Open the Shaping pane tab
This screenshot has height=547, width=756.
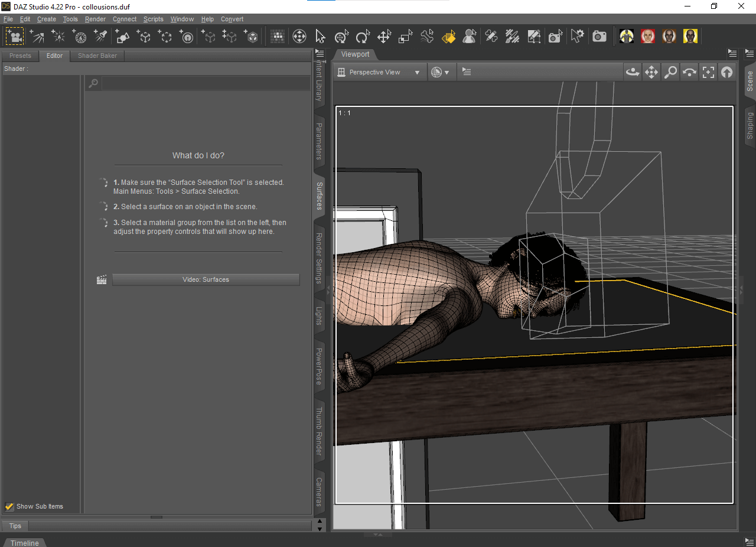(x=750, y=125)
